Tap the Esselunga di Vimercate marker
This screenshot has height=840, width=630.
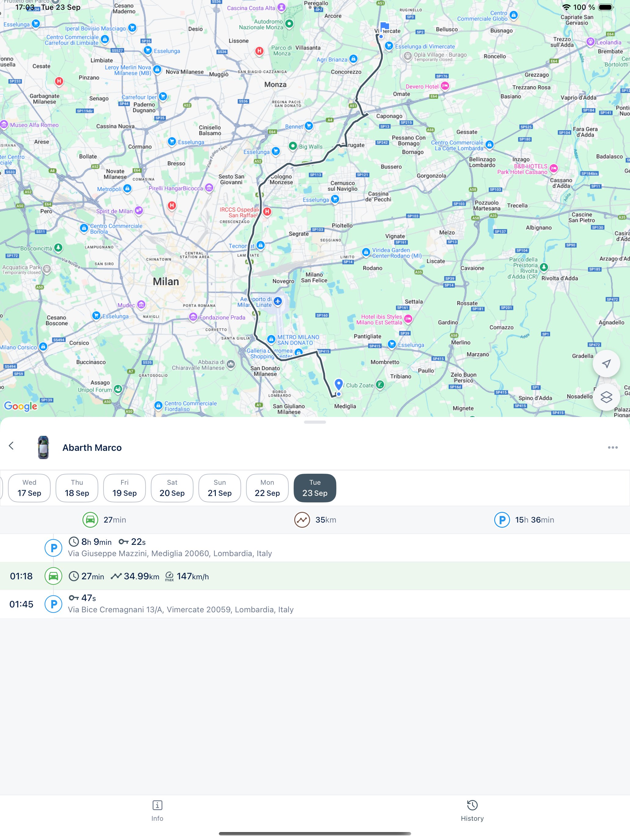389,45
